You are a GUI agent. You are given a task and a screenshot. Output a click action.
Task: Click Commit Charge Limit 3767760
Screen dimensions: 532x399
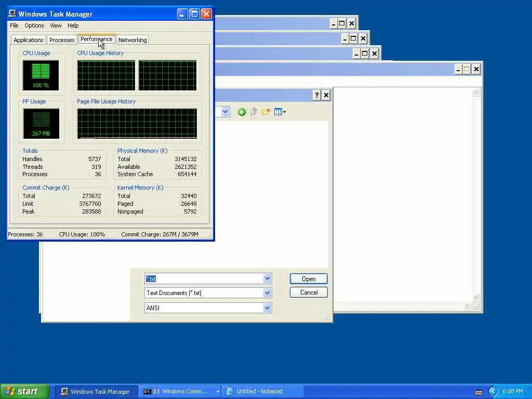90,204
